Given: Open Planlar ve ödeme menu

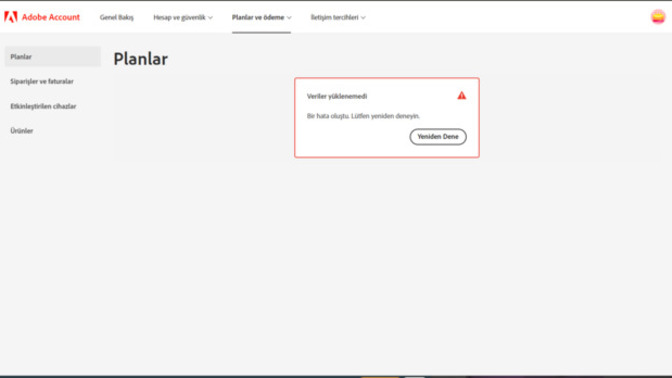Looking at the screenshot, I should point(258,18).
